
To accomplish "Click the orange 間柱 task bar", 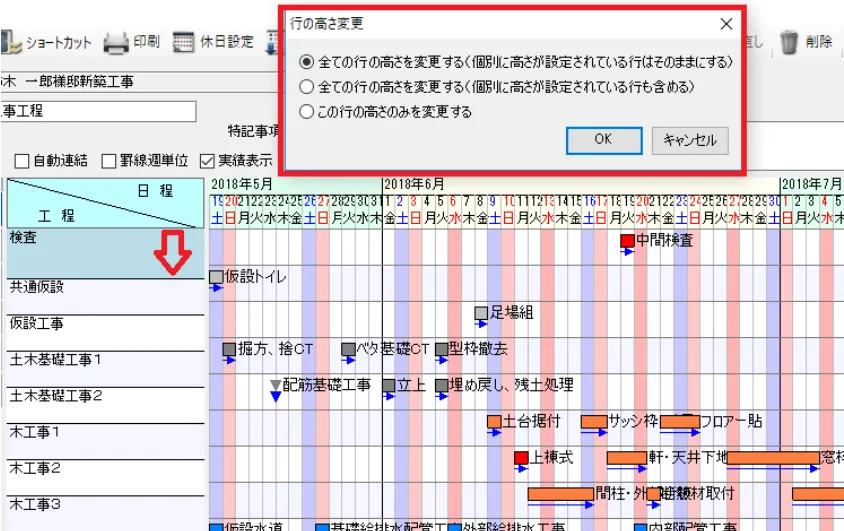I will (x=560, y=494).
